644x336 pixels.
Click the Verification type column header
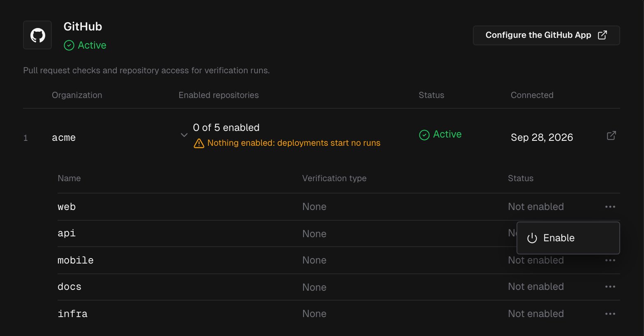pyautogui.click(x=334, y=178)
